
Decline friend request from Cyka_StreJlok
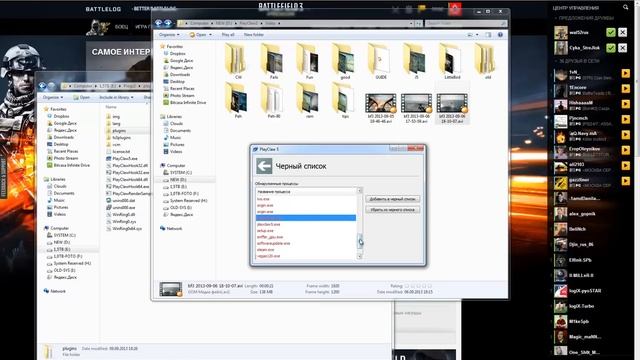pos(622,48)
